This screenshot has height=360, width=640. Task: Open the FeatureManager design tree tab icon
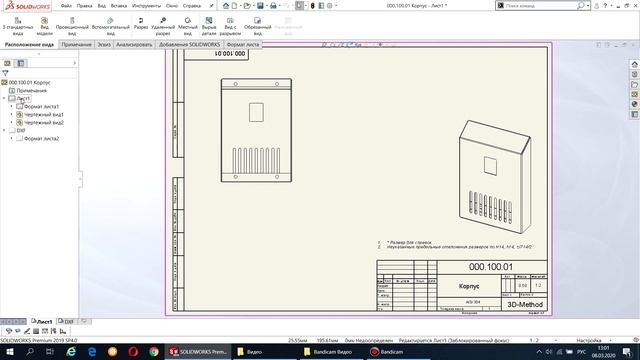(7, 63)
